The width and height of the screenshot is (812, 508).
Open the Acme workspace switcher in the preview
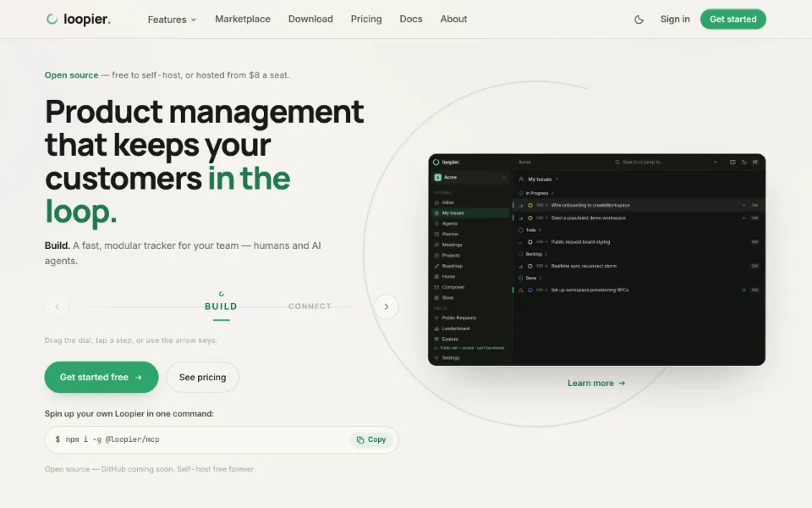click(470, 177)
